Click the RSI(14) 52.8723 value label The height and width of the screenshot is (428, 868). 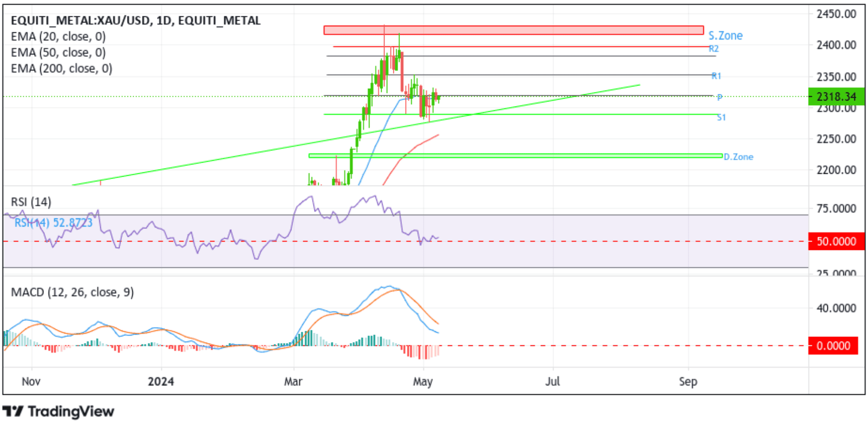(x=54, y=223)
